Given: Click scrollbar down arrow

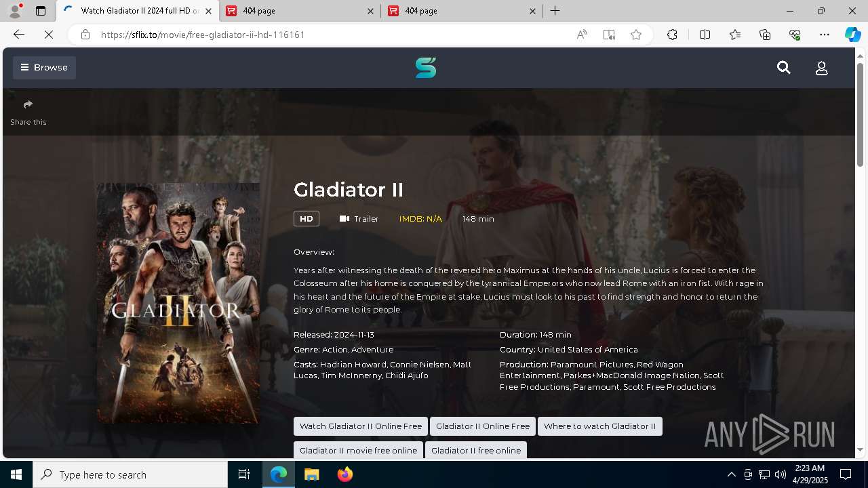Looking at the screenshot, I should click(861, 449).
